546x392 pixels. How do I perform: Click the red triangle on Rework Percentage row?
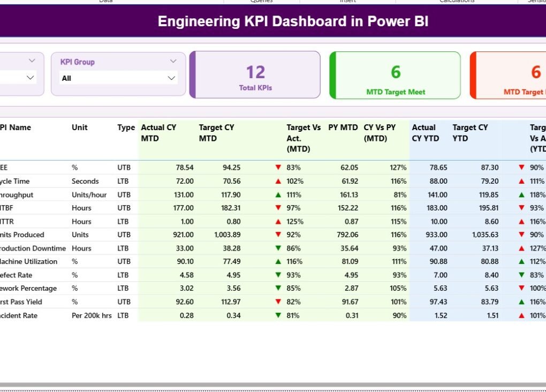278,288
